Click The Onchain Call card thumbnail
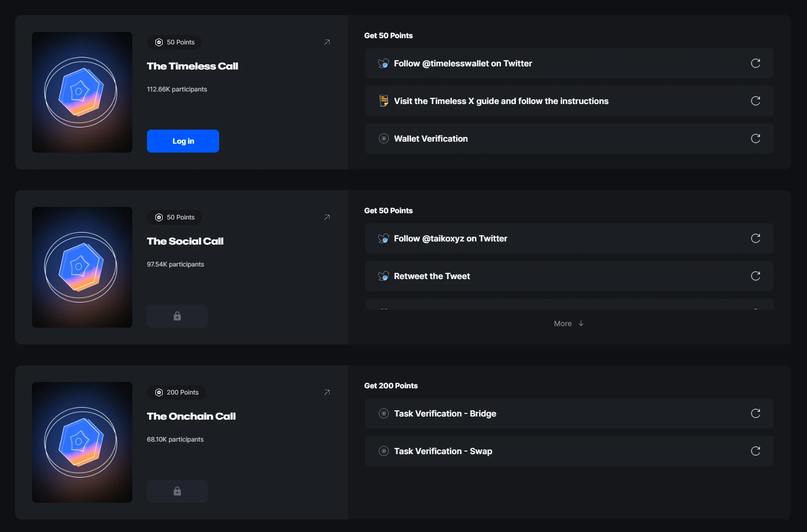The image size is (807, 532). 82,442
